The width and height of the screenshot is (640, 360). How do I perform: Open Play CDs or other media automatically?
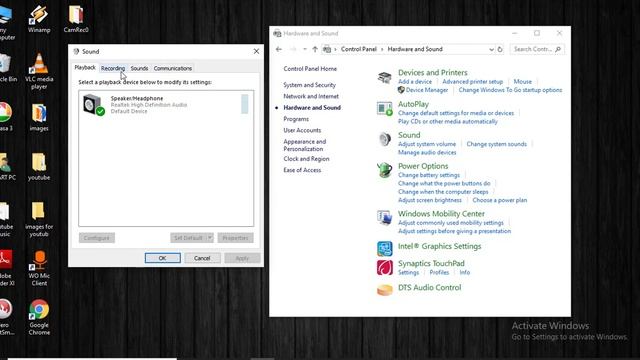448,122
